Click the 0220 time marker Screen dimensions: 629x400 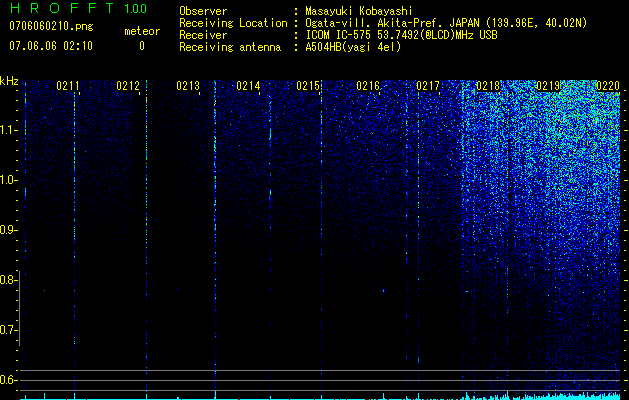click(608, 86)
